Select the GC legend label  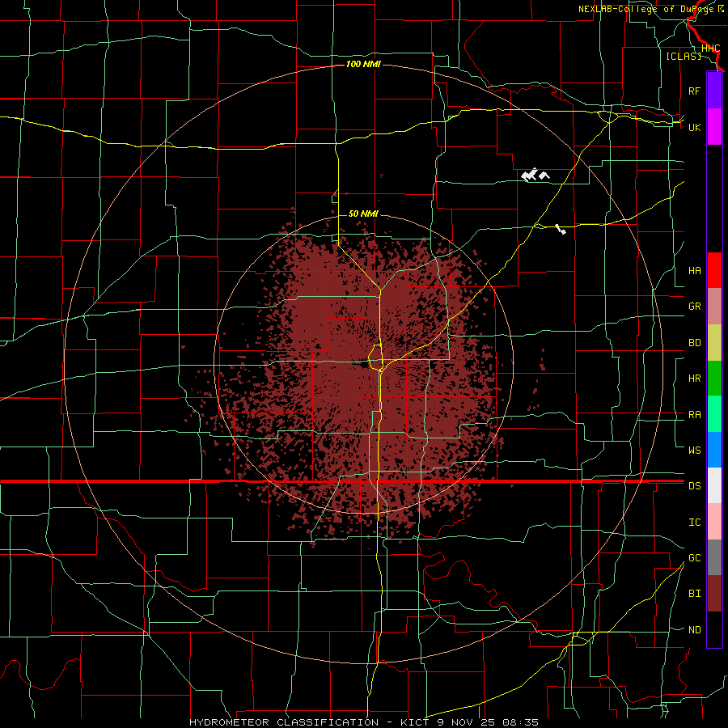point(694,558)
